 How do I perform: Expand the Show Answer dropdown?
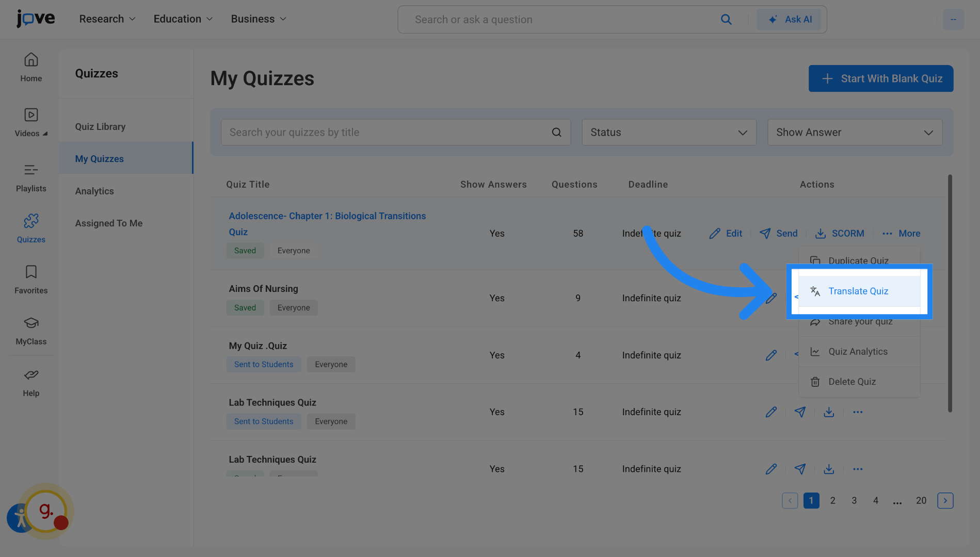(855, 133)
